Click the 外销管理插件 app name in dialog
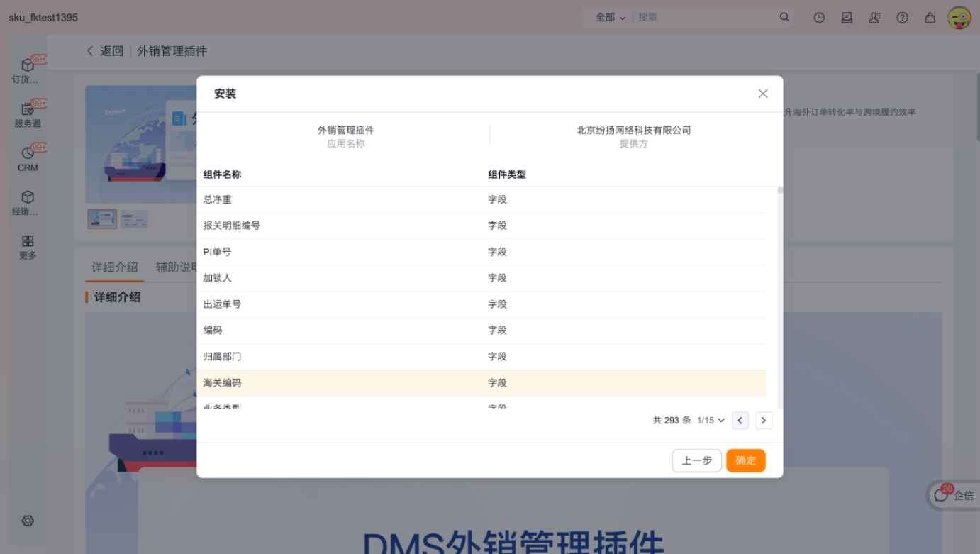Viewport: 980px width, 554px height. (345, 131)
